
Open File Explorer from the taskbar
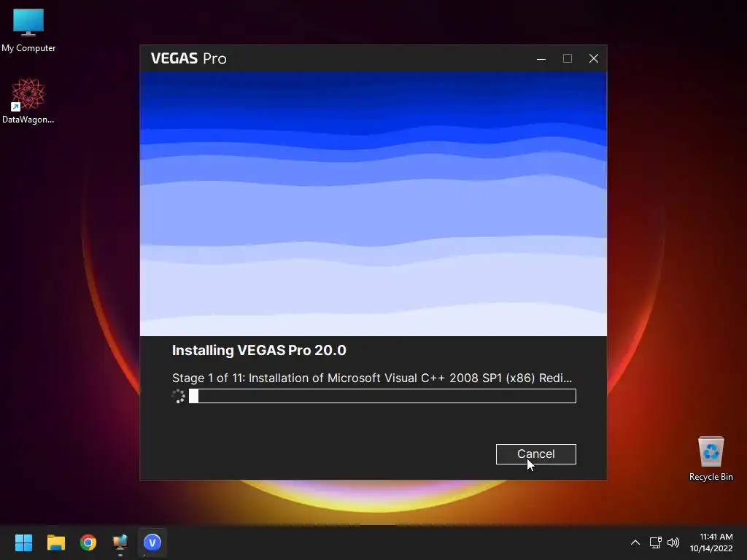pos(55,542)
